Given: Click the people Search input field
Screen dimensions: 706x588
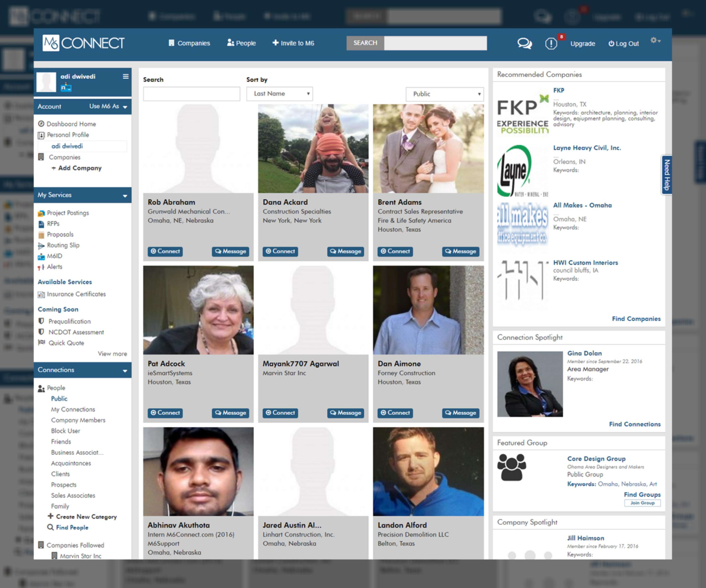Looking at the screenshot, I should tap(192, 94).
